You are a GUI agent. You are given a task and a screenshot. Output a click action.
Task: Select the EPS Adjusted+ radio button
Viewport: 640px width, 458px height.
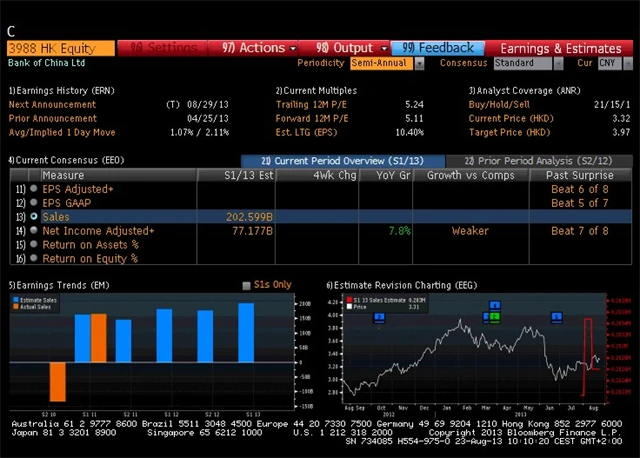coord(35,189)
